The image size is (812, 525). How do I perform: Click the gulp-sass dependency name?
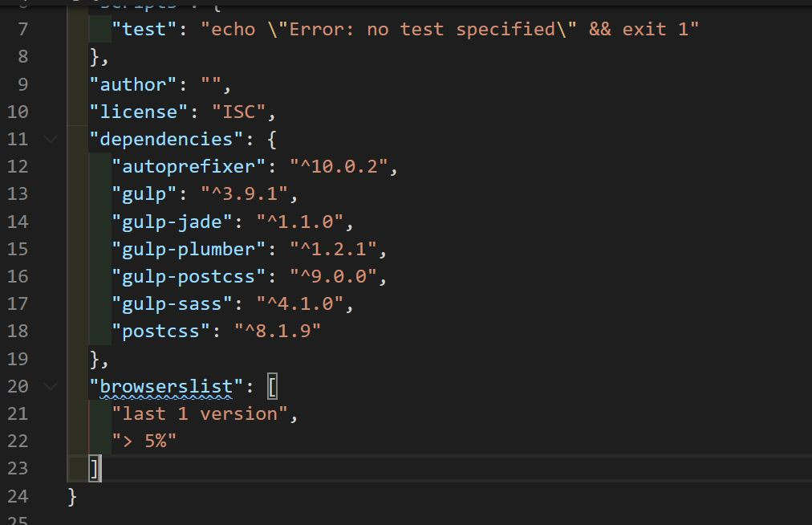coord(171,303)
